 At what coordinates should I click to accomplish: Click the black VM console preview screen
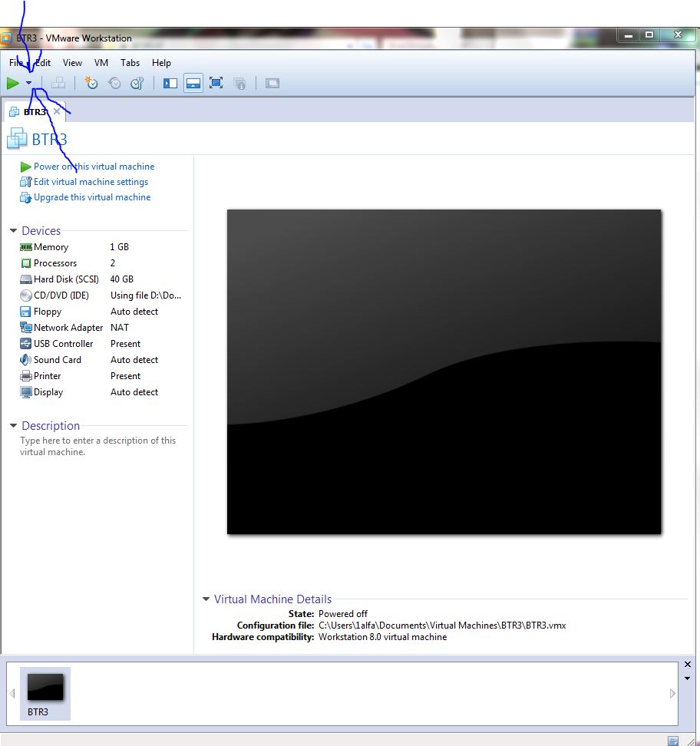click(x=444, y=371)
